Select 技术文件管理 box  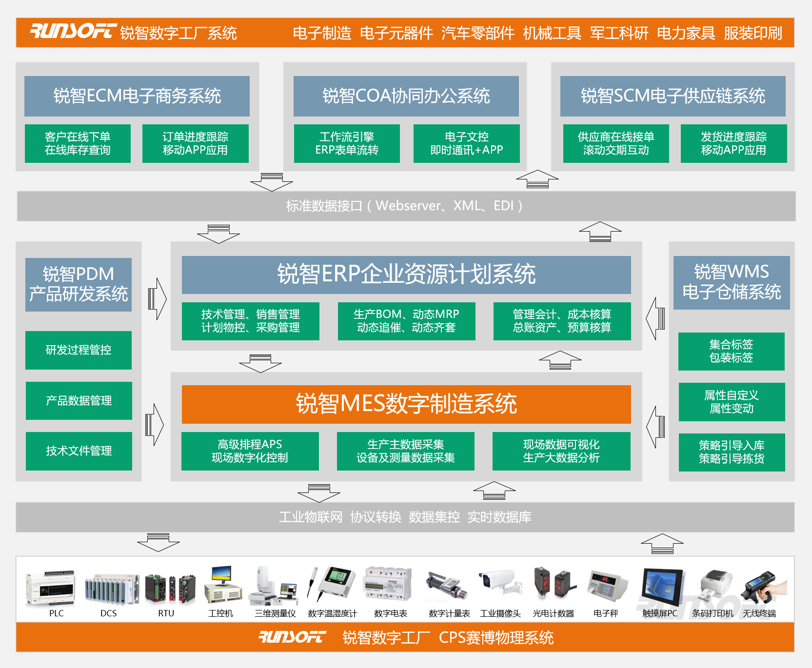pos(79,451)
